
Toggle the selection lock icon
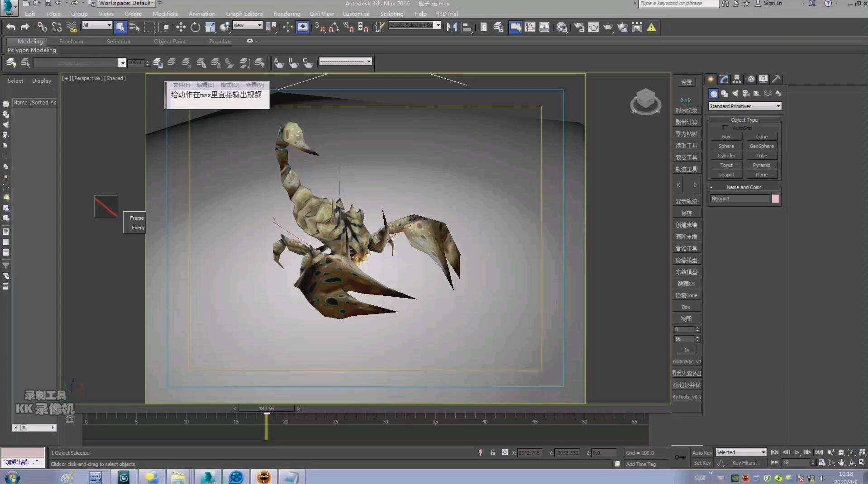[x=492, y=453]
